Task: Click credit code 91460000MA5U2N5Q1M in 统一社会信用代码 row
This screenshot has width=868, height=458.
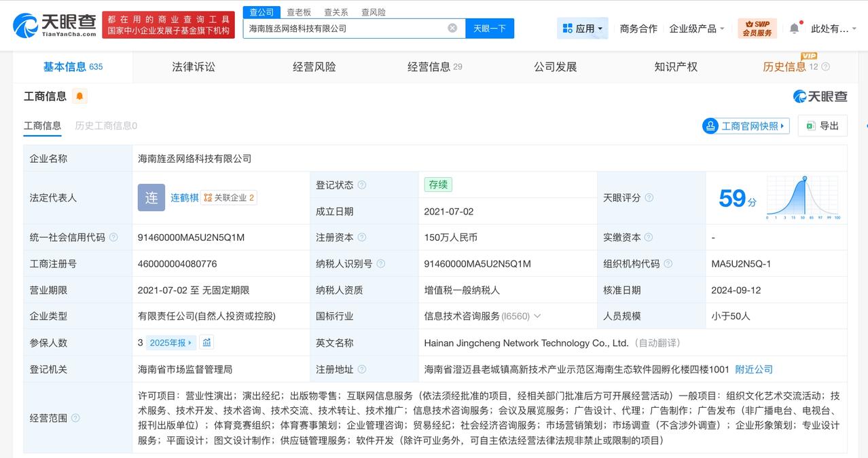Action: tap(191, 237)
